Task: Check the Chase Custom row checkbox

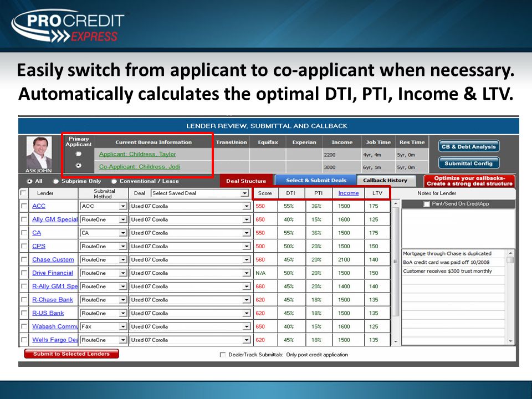Action: pyautogui.click(x=24, y=259)
